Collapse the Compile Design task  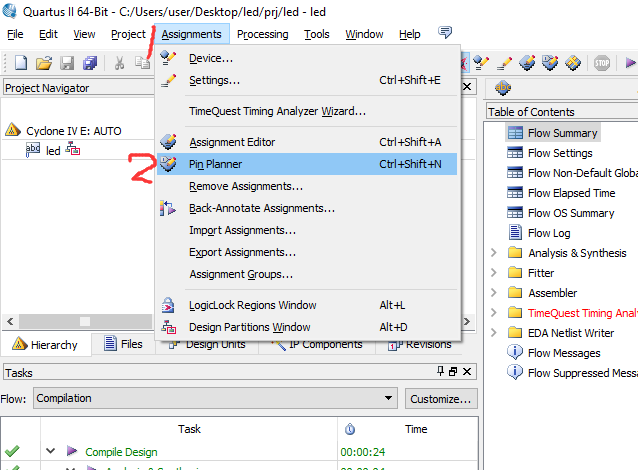point(50,451)
